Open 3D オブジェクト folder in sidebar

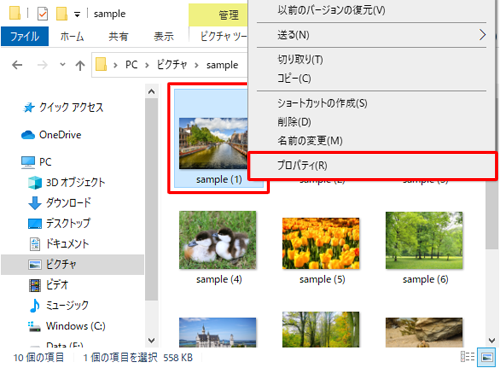(x=75, y=182)
